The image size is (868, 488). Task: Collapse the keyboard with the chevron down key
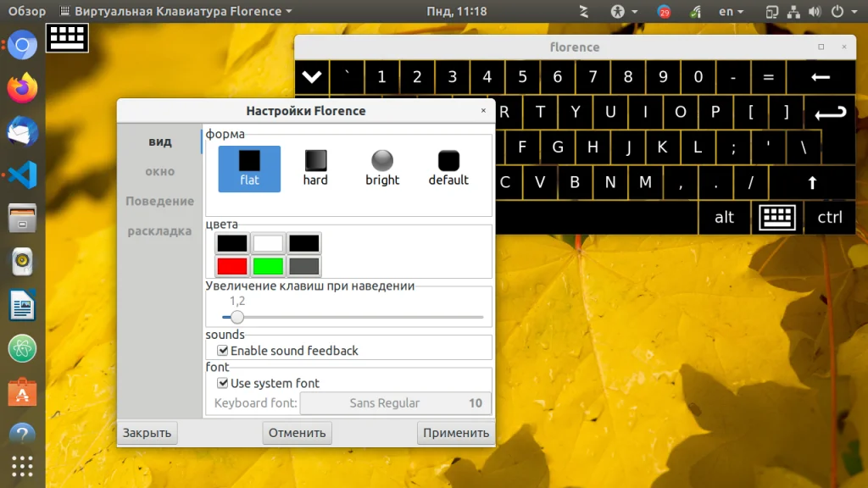[312, 77]
